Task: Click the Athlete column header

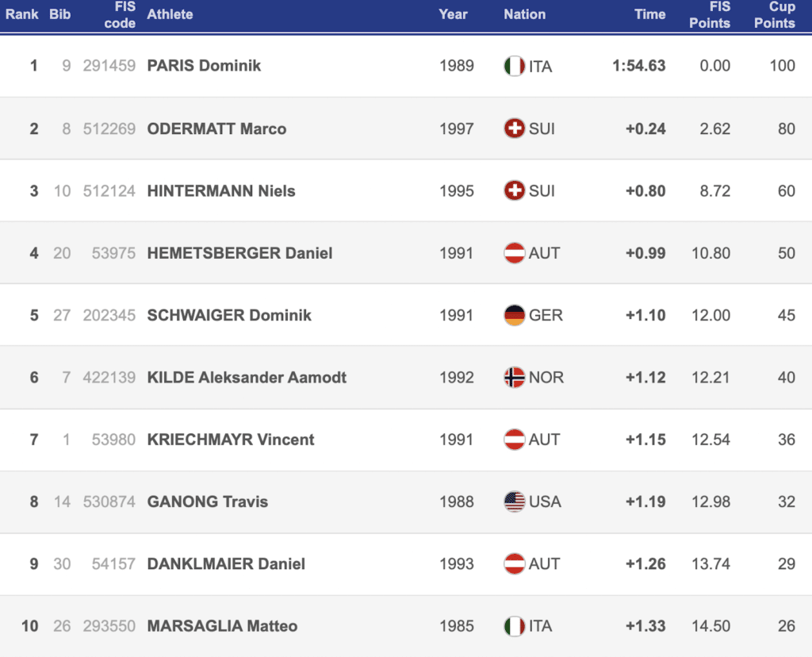Action: (170, 14)
